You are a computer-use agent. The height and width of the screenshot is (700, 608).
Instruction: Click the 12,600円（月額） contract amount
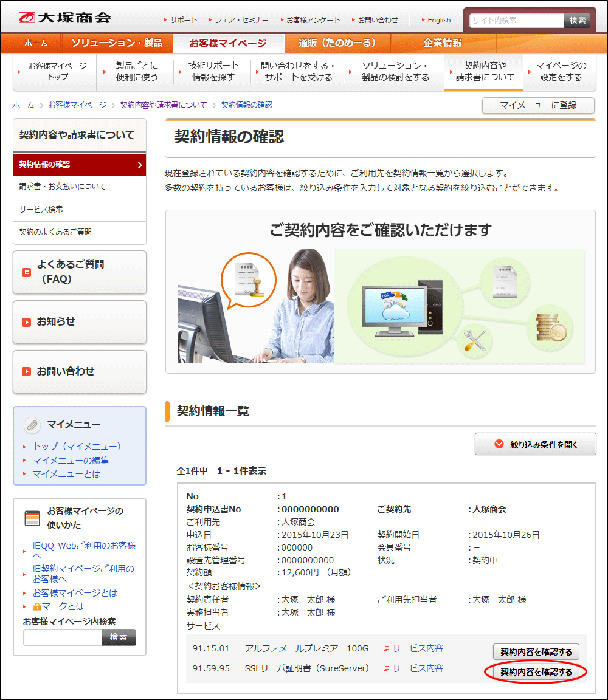[317, 572]
